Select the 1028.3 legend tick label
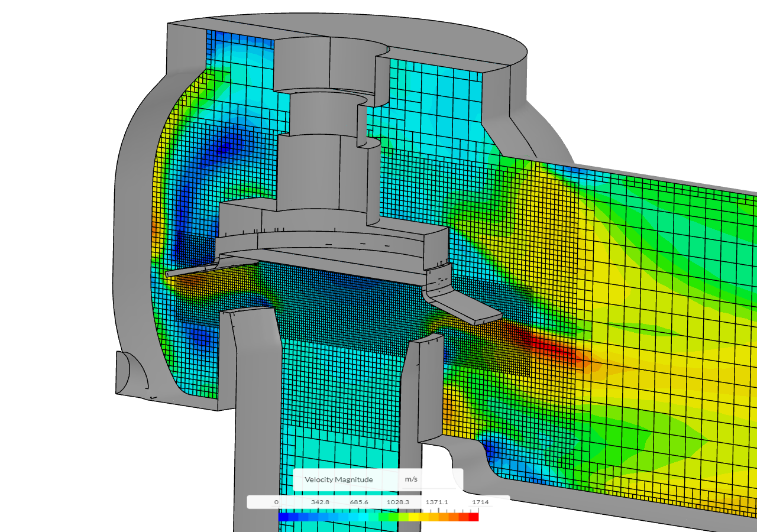 (x=398, y=502)
